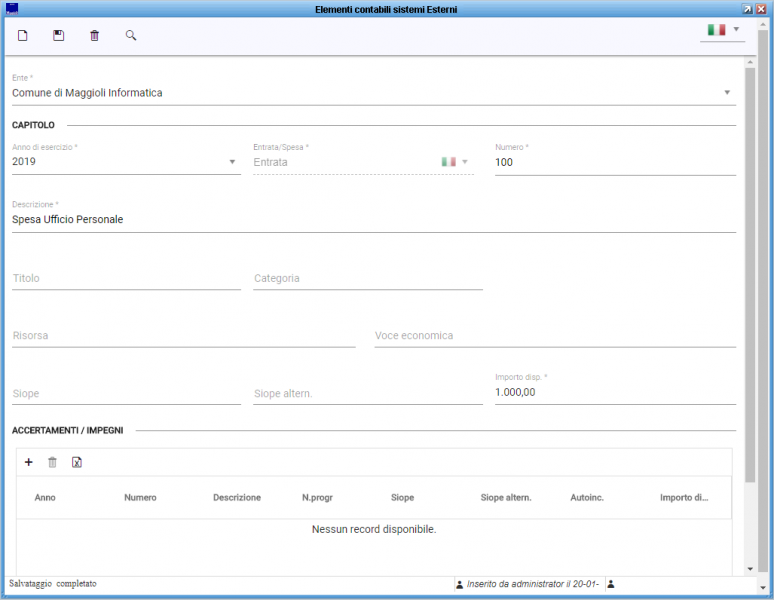Click the Titolo input field

pos(126,279)
